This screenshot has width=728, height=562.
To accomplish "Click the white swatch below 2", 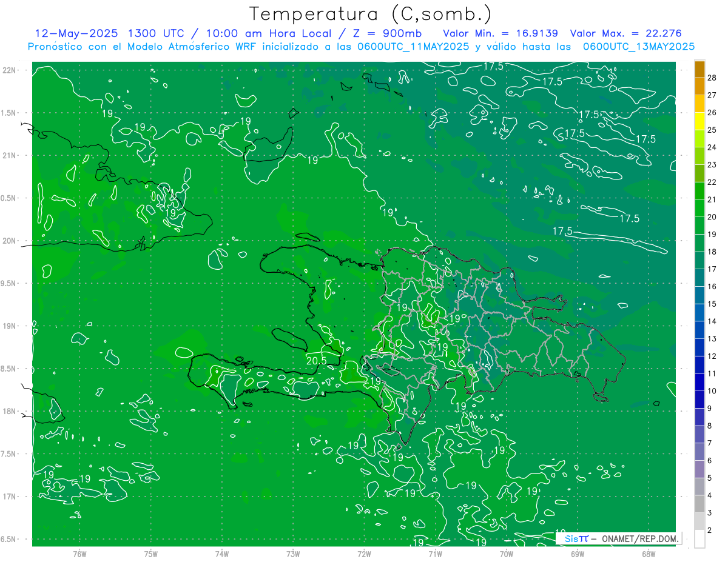I will click(x=700, y=538).
